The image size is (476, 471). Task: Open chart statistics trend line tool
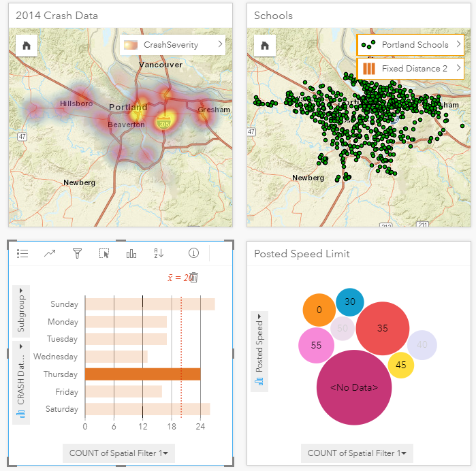click(x=50, y=253)
